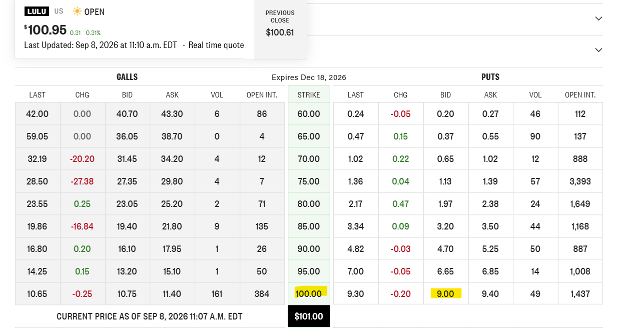644x328 pixels.
Task: Select the 75.00 strike cell
Action: (x=309, y=181)
